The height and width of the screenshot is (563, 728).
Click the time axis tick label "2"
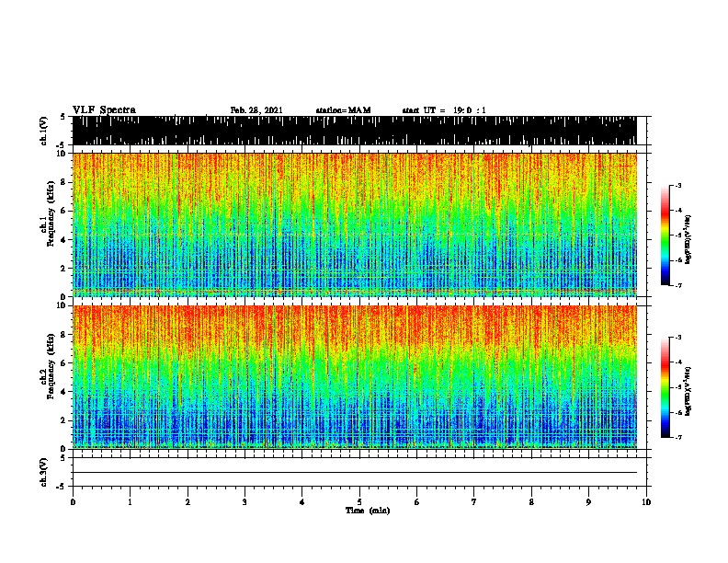pos(188,502)
